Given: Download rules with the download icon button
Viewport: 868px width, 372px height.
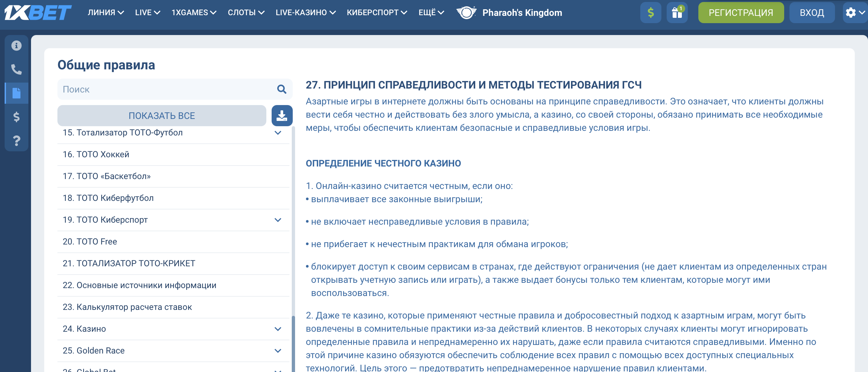Looking at the screenshot, I should (x=282, y=116).
